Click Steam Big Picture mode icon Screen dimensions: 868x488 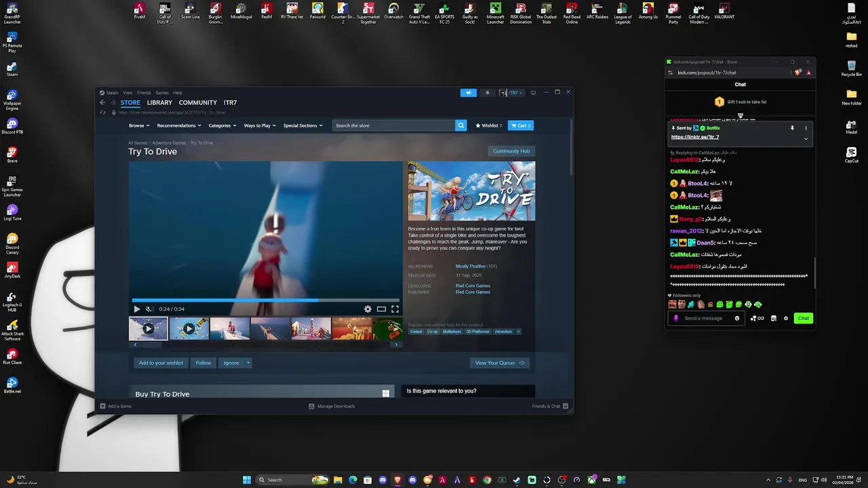tap(533, 92)
